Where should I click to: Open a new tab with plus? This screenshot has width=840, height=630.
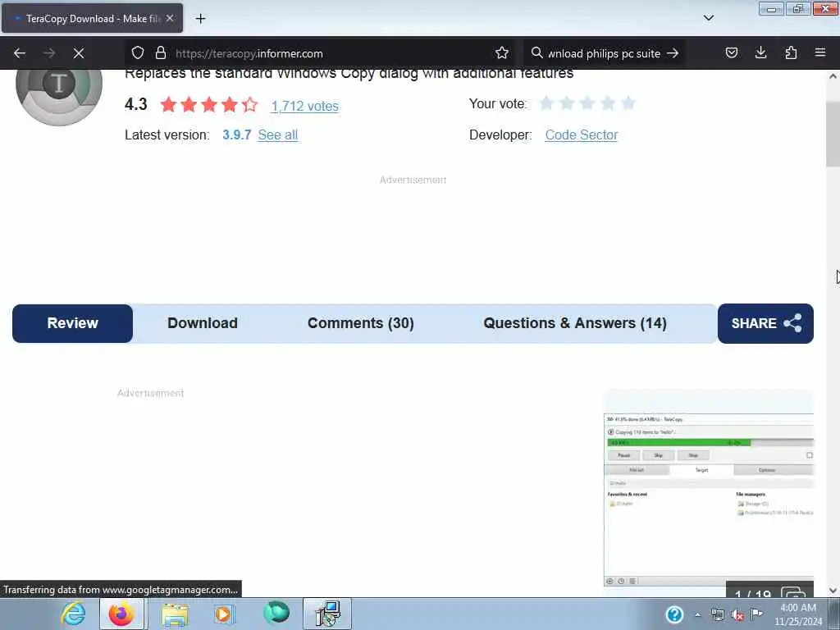pos(200,19)
